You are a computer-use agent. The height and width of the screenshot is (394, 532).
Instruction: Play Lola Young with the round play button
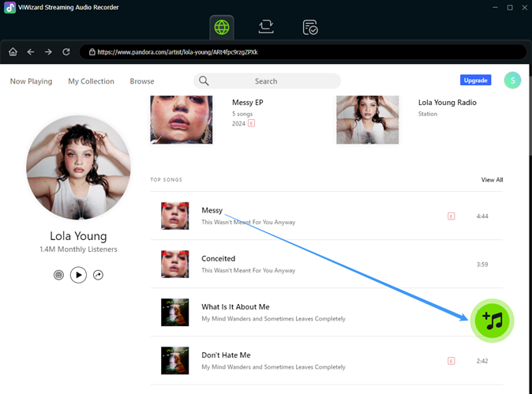click(x=78, y=275)
